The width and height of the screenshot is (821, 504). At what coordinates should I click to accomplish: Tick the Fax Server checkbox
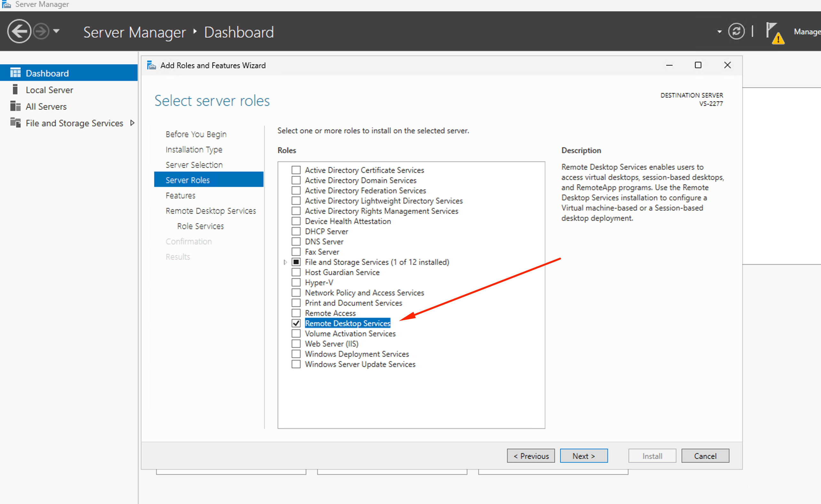click(x=296, y=252)
